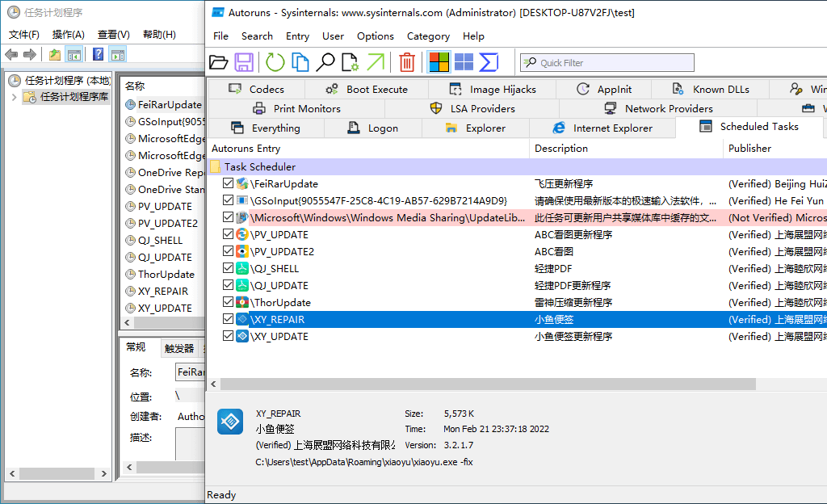
Task: Open the Category menu in Autoruns
Action: click(x=428, y=36)
